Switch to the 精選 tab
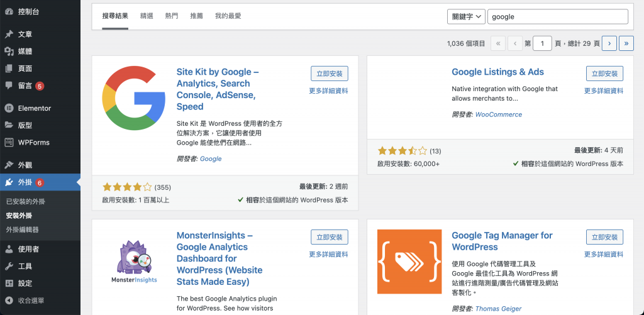The width and height of the screenshot is (644, 315). coord(147,16)
